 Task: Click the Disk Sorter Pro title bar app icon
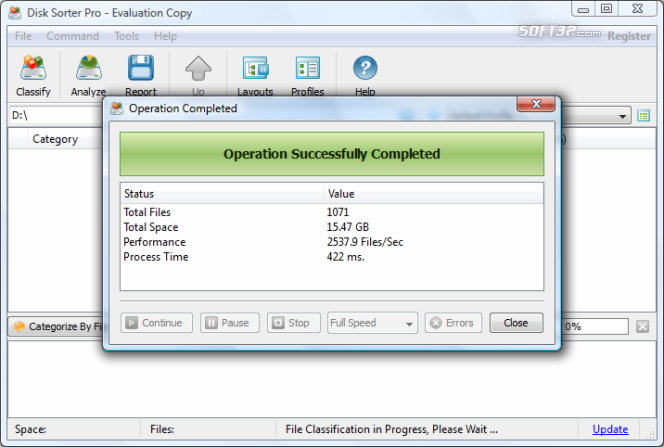pos(15,13)
